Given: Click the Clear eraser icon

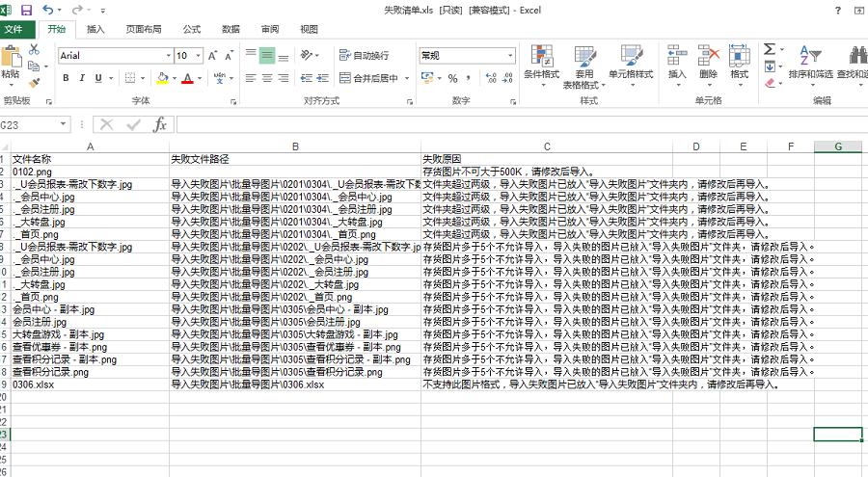Looking at the screenshot, I should click(770, 83).
